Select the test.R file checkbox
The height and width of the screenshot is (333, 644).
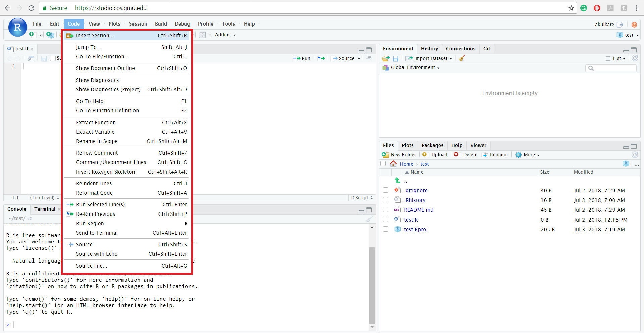click(386, 220)
